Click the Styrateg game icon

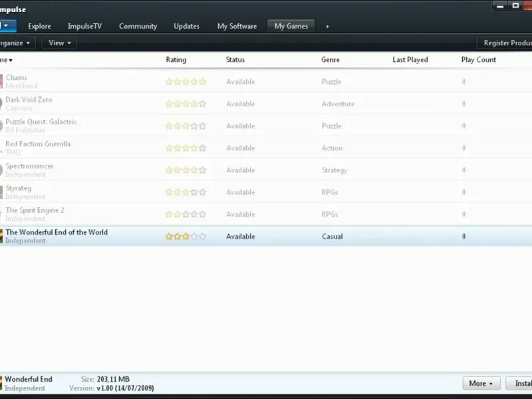coord(1,192)
